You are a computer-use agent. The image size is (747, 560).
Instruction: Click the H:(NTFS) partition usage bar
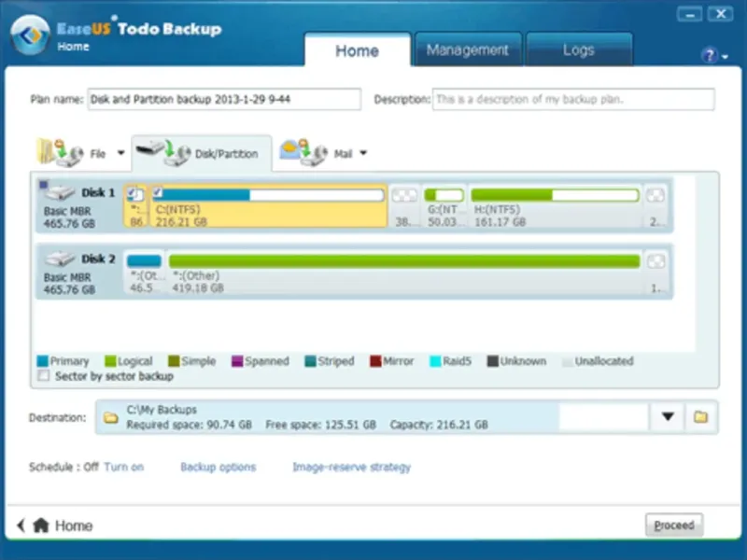pyautogui.click(x=555, y=195)
